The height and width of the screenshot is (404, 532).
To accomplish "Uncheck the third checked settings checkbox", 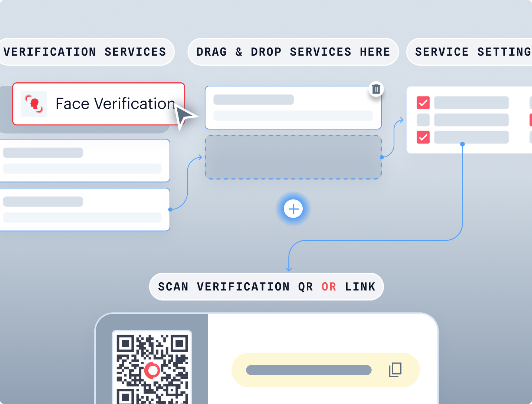I will (423, 137).
